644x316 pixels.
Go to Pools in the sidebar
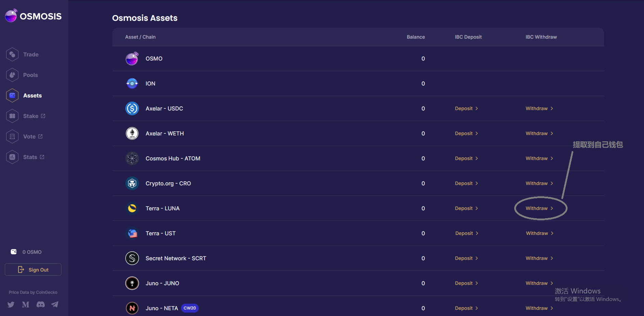pyautogui.click(x=30, y=75)
